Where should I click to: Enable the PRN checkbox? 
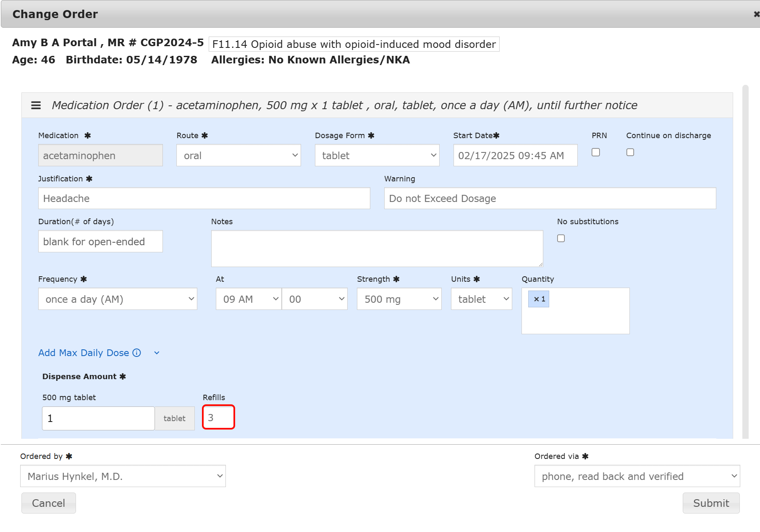[595, 152]
